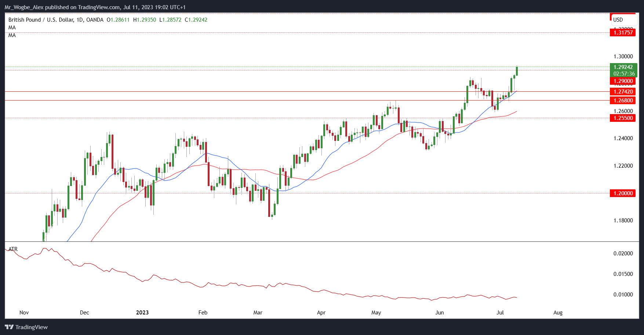Click the 1.18000 price axis value

coord(623,221)
